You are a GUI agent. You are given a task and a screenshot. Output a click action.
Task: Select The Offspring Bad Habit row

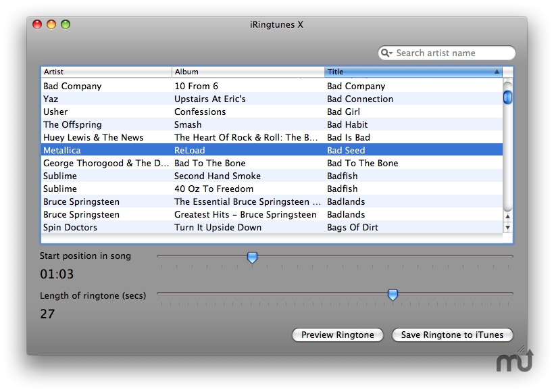click(272, 124)
